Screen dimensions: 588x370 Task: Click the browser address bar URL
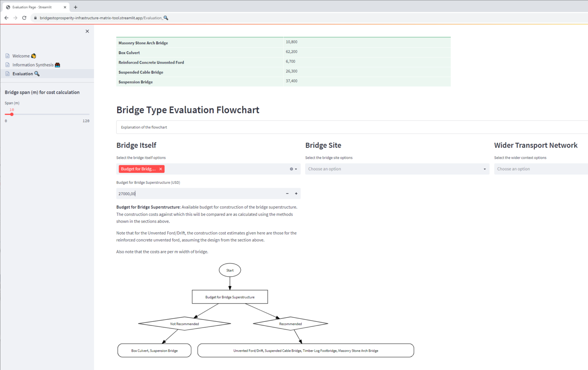tap(101, 18)
